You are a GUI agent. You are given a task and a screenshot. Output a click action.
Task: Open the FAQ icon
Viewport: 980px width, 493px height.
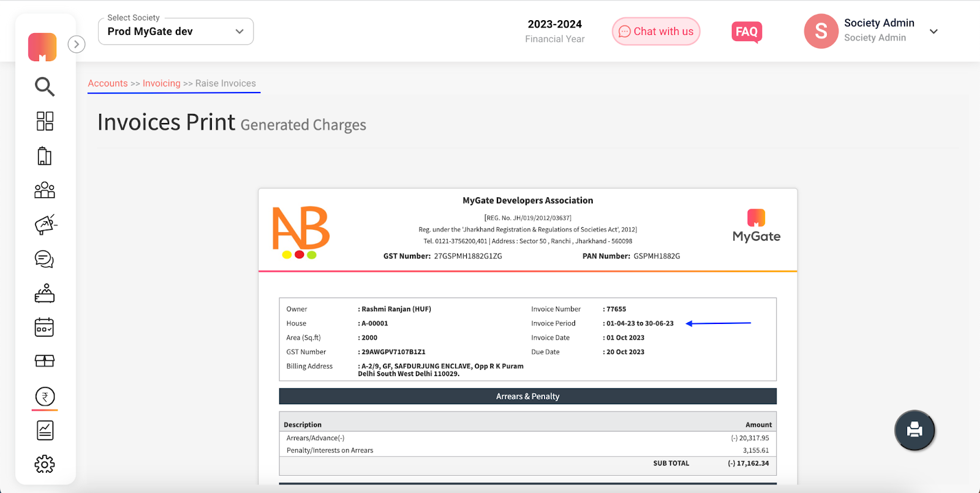pos(747,32)
